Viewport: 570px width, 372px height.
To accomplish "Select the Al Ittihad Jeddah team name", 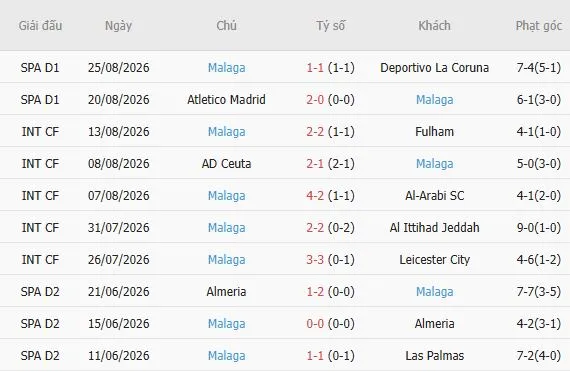I will [x=434, y=228].
